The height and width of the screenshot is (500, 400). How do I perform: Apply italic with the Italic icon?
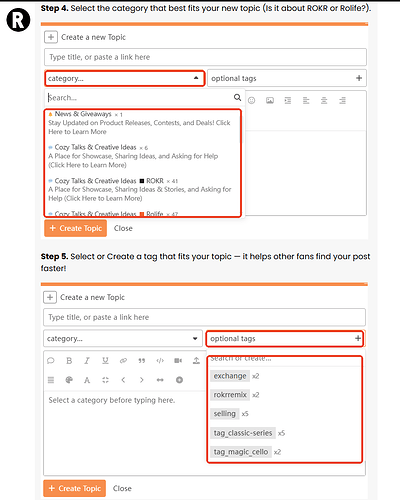(87, 361)
